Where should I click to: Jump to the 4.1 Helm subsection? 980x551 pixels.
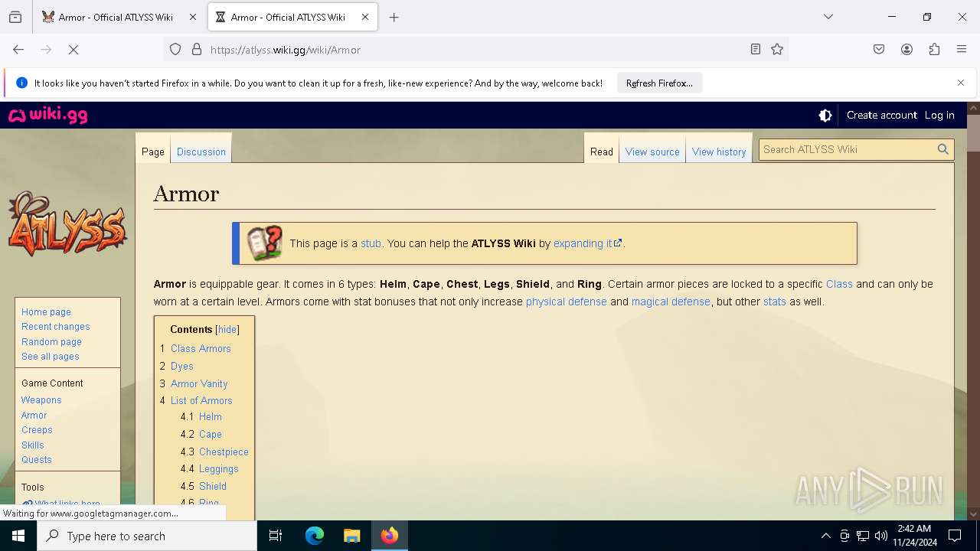(x=211, y=417)
